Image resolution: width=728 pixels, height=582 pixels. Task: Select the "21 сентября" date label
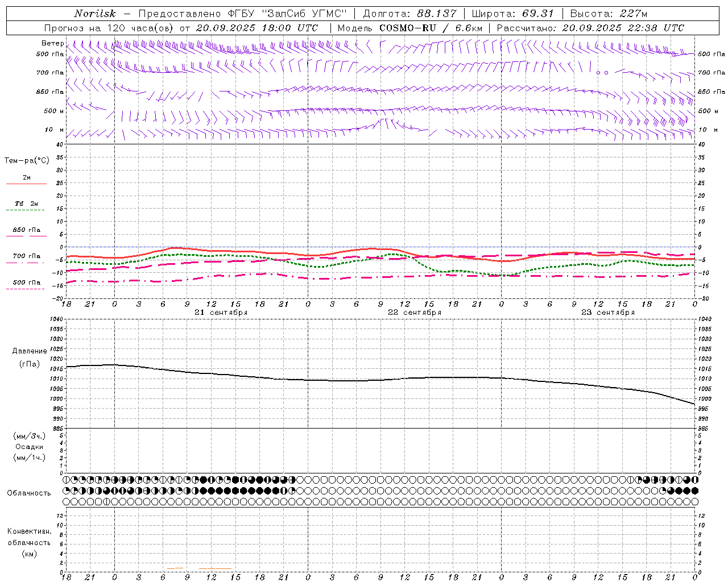[x=221, y=313]
